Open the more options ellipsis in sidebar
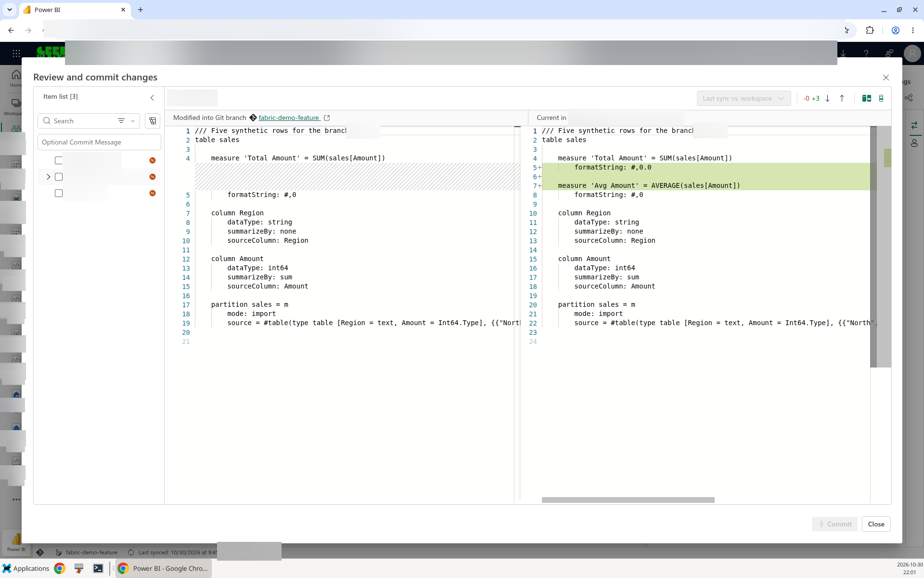 tap(16, 499)
